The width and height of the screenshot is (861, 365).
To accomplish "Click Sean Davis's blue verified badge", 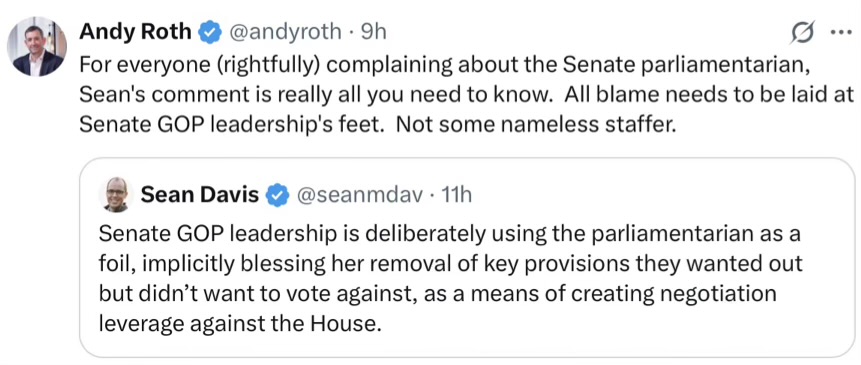I will (277, 195).
